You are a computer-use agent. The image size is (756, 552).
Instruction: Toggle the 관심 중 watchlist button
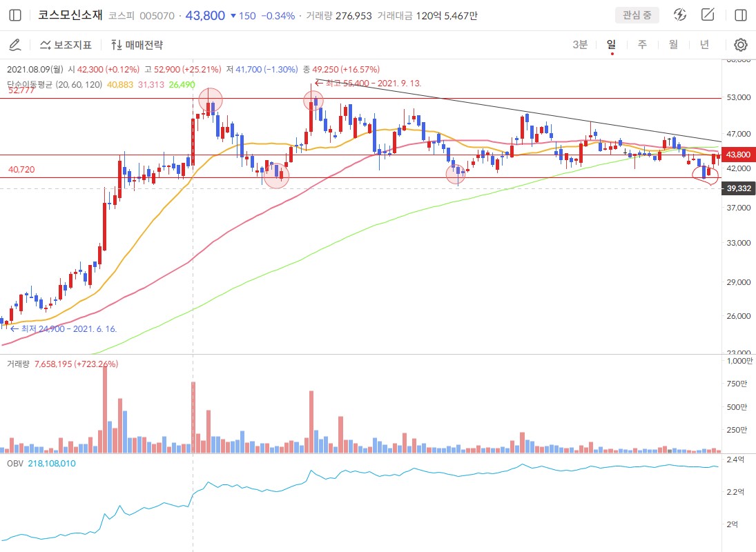[637, 15]
